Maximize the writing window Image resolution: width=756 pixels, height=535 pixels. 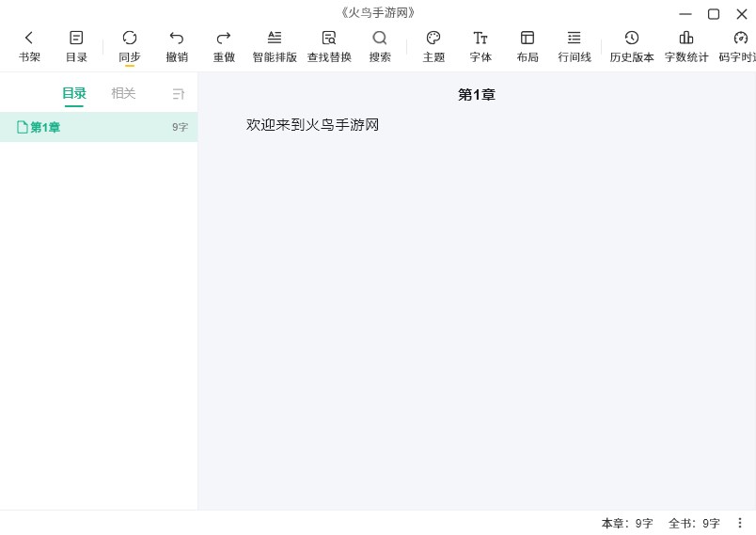714,14
